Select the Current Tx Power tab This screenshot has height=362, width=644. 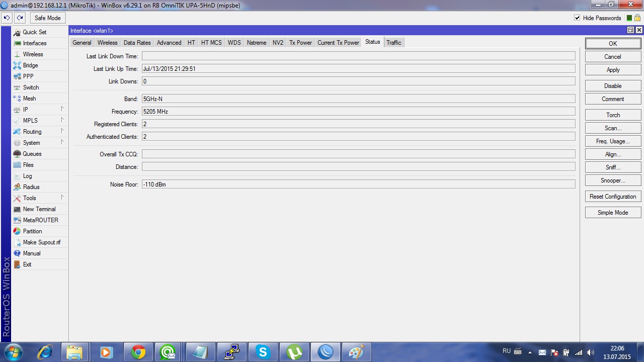(338, 43)
